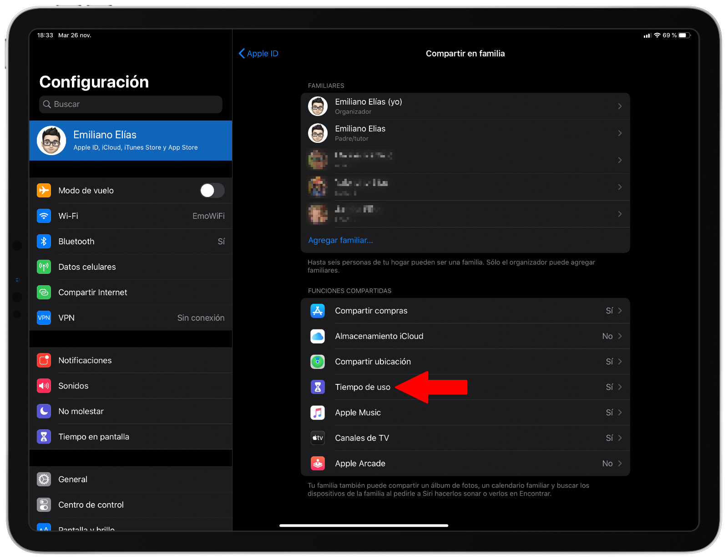Viewport: 728px width, 560px height.
Task: Open Centro de control in sidebar
Action: [x=131, y=505]
